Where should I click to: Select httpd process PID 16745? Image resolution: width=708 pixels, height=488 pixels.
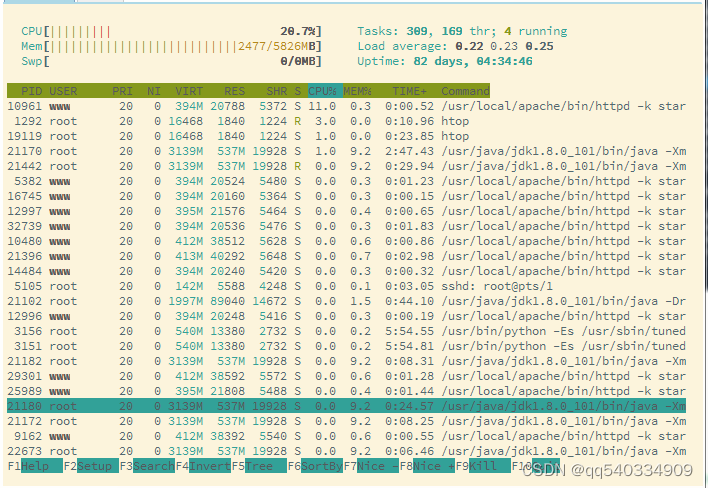346,196
